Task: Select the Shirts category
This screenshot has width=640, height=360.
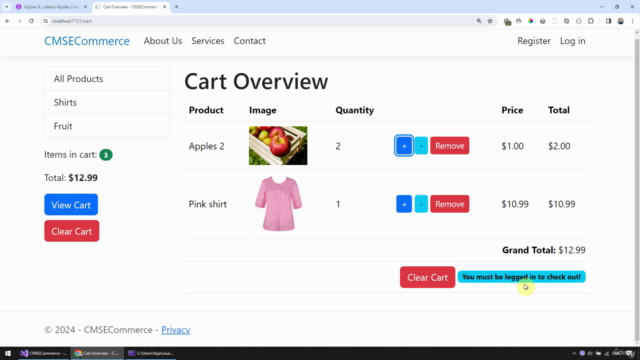Action: coord(107,102)
